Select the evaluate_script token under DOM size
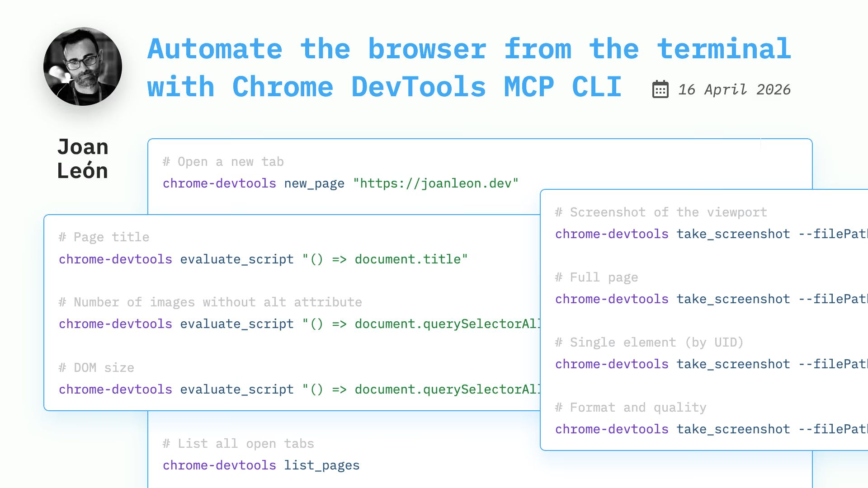 (236, 389)
